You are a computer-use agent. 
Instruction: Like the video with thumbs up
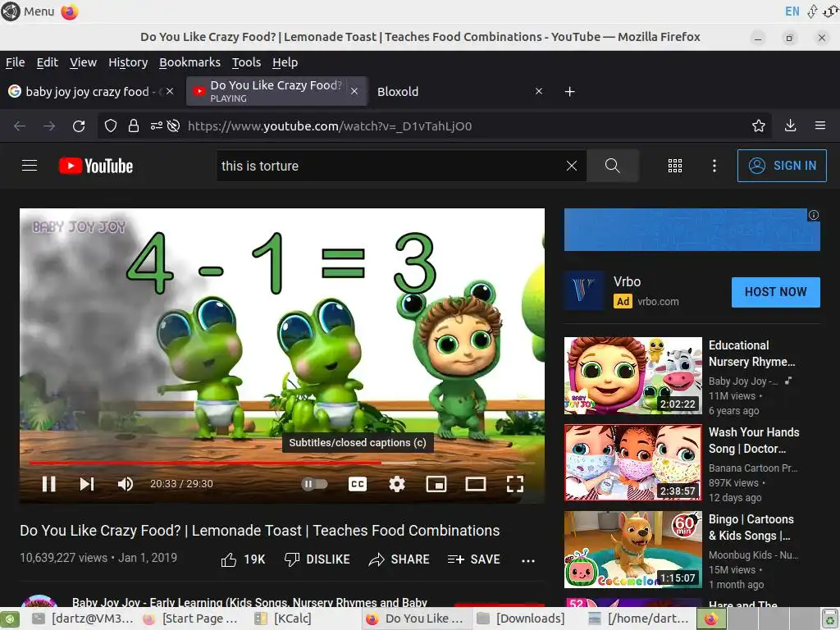[x=243, y=559]
